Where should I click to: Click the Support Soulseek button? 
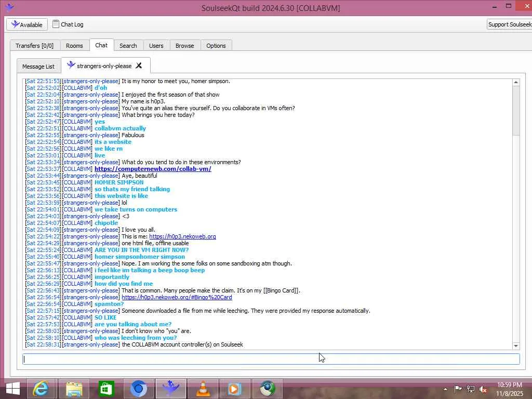click(510, 24)
